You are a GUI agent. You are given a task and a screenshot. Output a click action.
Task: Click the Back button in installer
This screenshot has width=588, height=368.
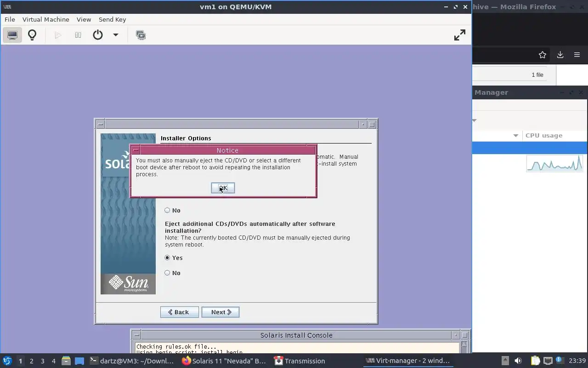(179, 312)
